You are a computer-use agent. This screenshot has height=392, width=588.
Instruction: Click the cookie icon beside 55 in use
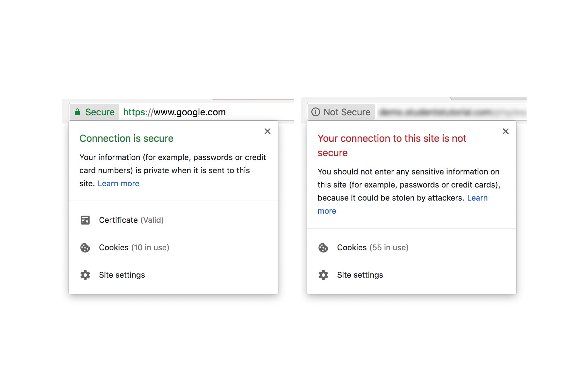pos(323,248)
